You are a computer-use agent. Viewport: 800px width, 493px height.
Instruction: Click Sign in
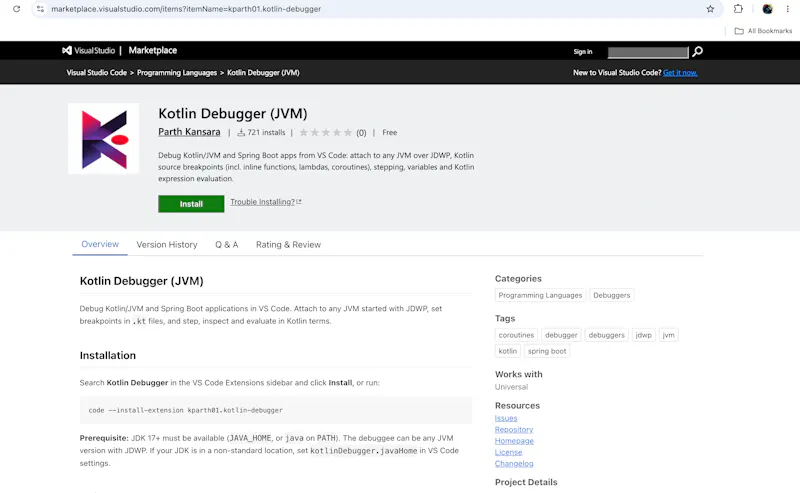click(583, 52)
